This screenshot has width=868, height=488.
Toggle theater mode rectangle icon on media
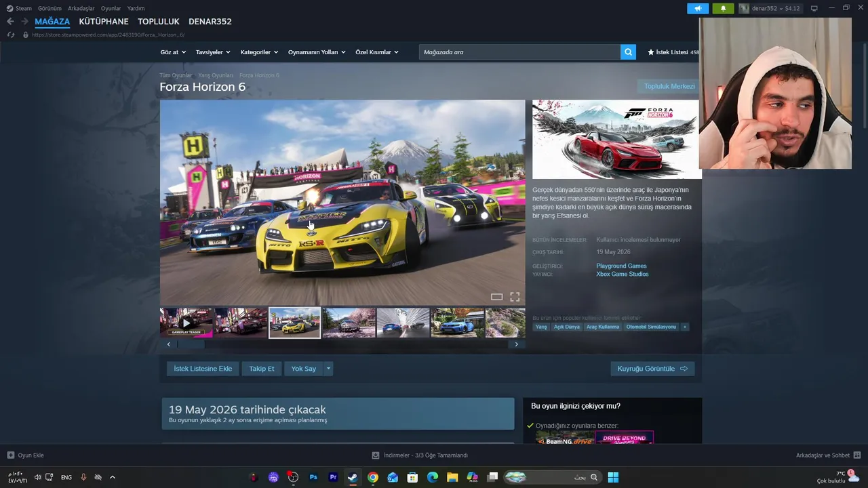pyautogui.click(x=496, y=297)
